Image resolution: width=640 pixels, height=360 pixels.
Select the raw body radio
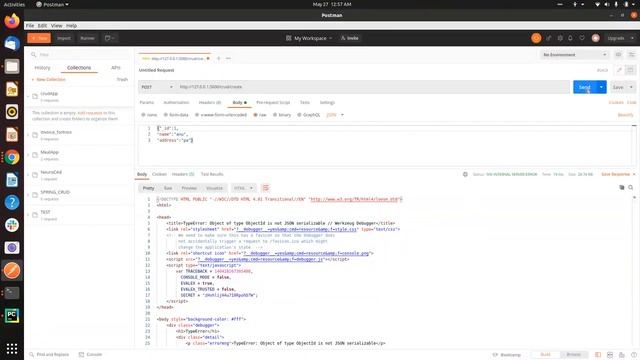tap(256, 115)
